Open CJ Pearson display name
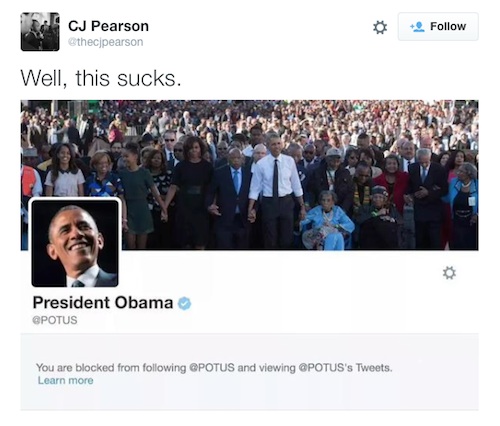This screenshot has height=426, width=500. click(108, 26)
